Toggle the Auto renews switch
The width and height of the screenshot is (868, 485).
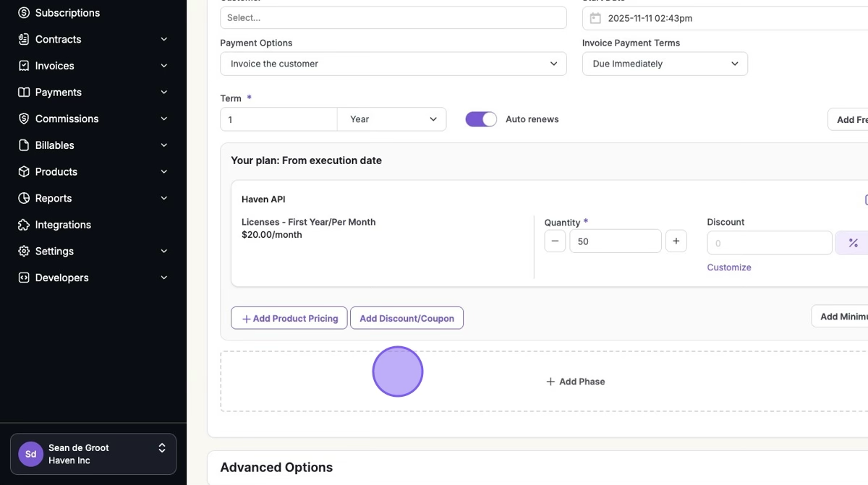click(481, 119)
